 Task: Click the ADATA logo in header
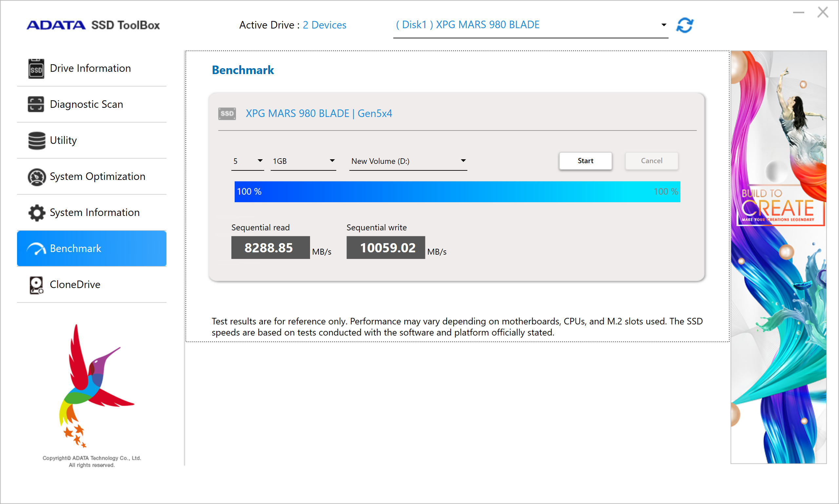pos(56,25)
